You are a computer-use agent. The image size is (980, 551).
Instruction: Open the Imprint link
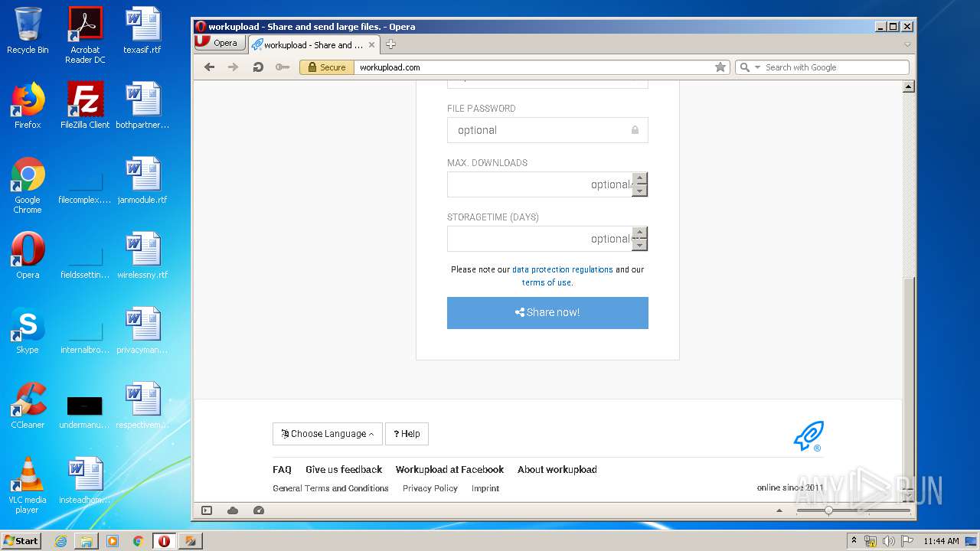[485, 488]
